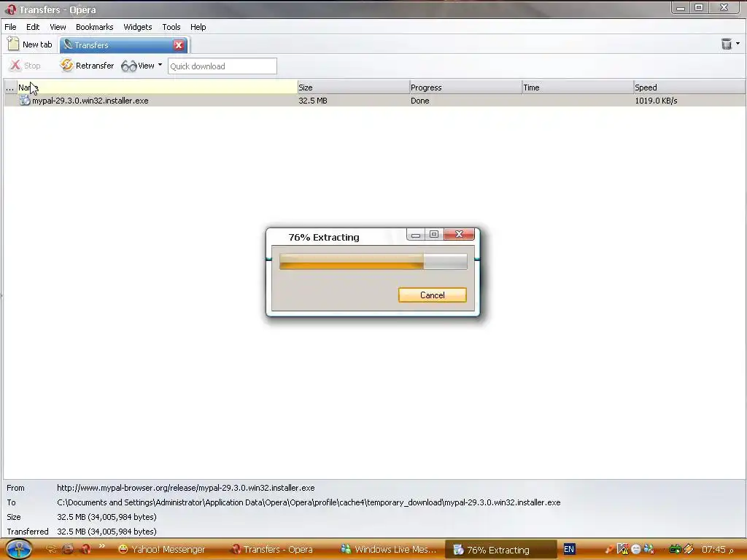This screenshot has width=747, height=560.
Task: Select mypal-29.3.0.win32.installer.exe transfer row
Action: point(374,101)
